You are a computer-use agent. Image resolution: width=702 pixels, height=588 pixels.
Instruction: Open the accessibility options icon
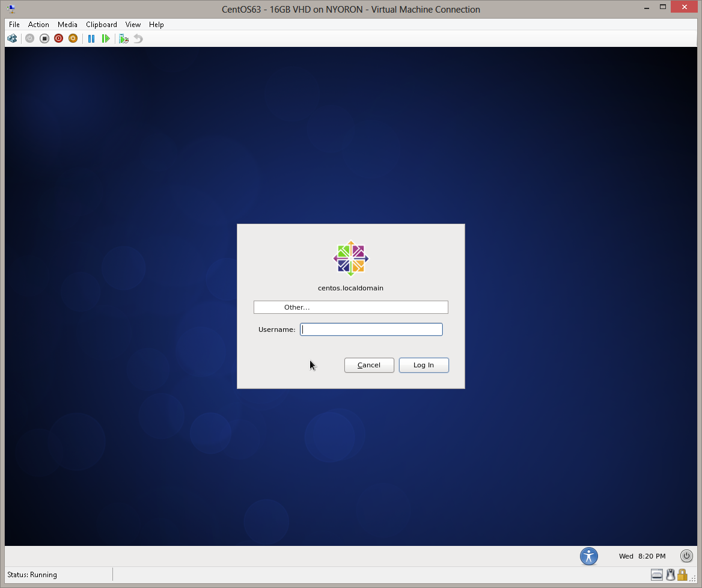click(x=589, y=556)
